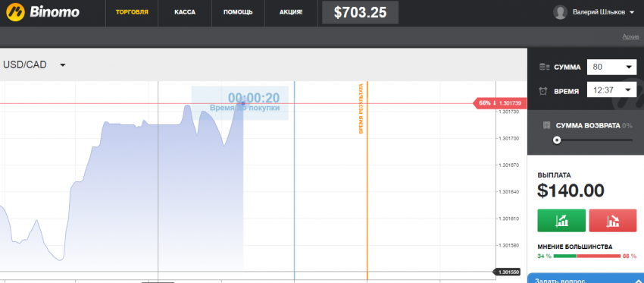This screenshot has height=283, width=644.
Task: Open the ВРЕМЯ time dropdown showing 12:37
Action: point(611,90)
